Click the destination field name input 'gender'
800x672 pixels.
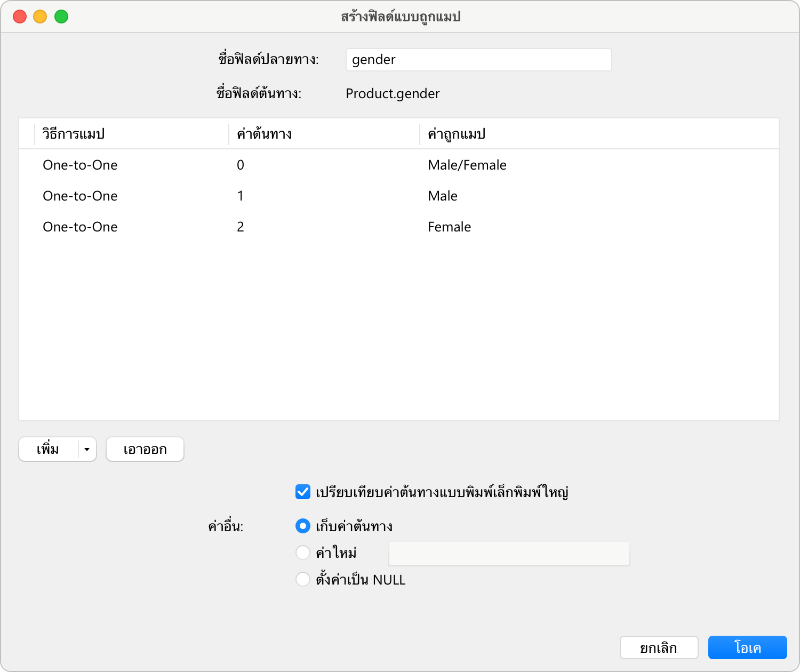(478, 60)
